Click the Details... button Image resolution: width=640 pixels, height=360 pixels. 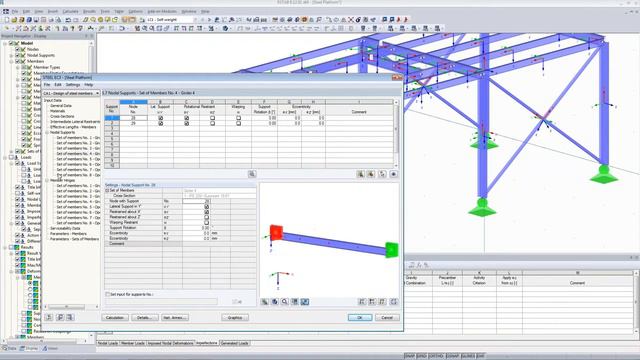[144, 318]
